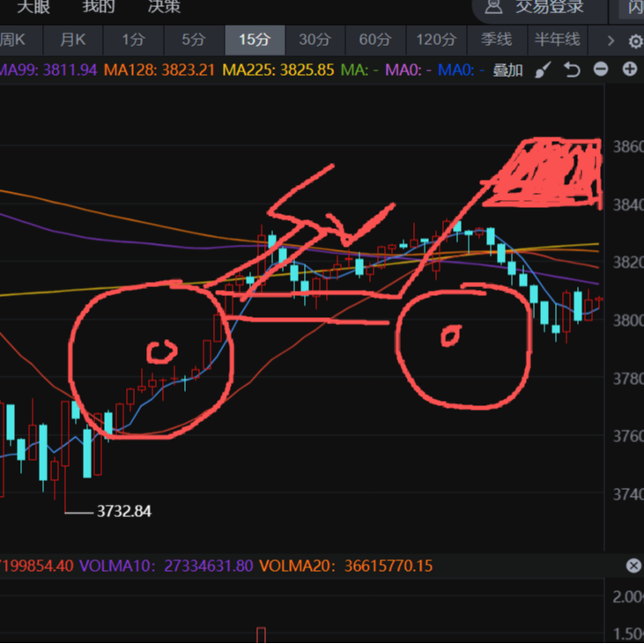This screenshot has width=644, height=644.
Task: Zoom out chart with minus icon
Action: click(601, 70)
